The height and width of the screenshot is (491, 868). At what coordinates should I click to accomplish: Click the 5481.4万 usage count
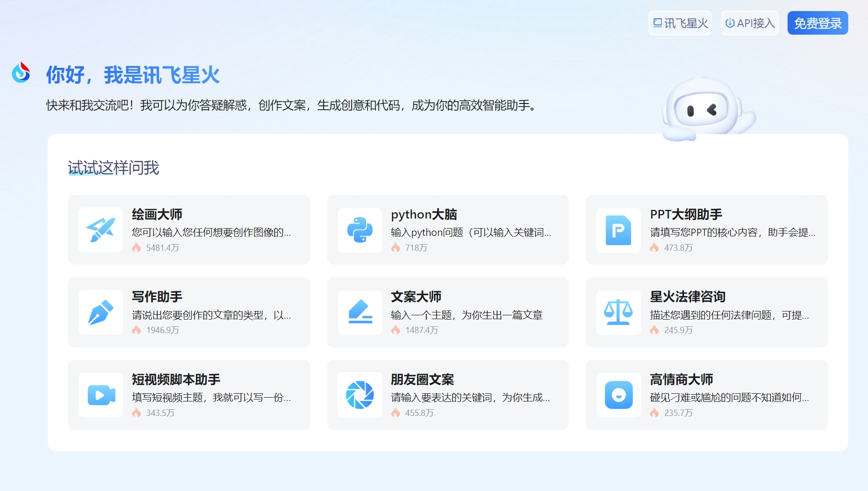tap(163, 248)
